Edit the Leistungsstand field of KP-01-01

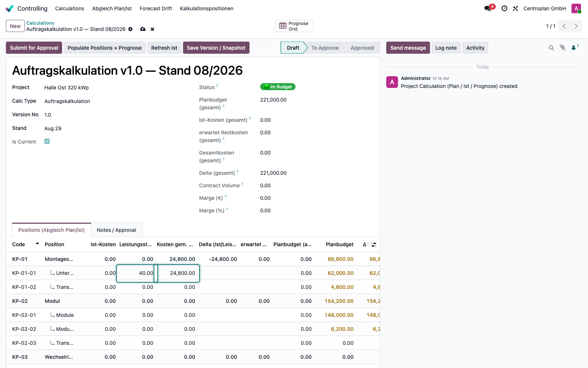coord(137,273)
